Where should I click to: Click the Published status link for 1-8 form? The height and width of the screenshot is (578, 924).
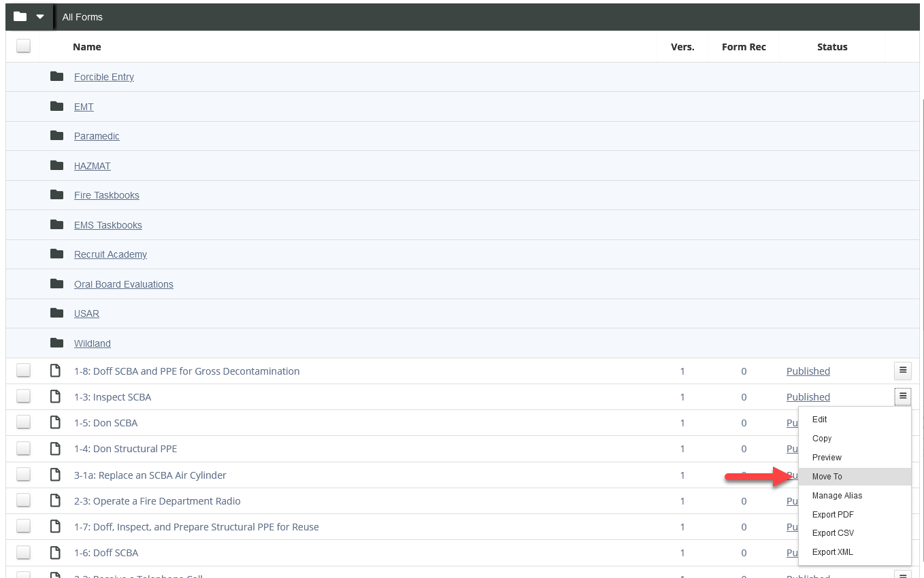click(808, 371)
